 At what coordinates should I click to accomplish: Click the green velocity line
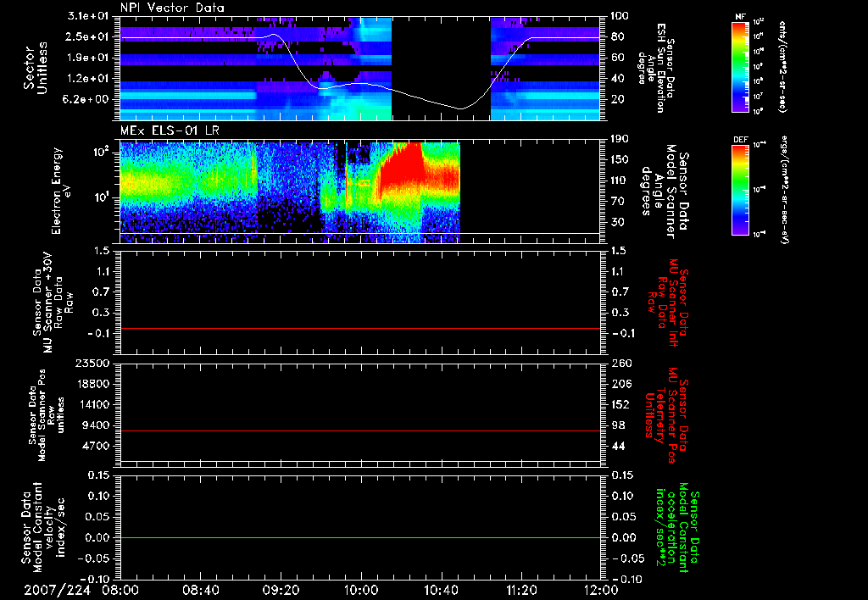[x=360, y=537]
